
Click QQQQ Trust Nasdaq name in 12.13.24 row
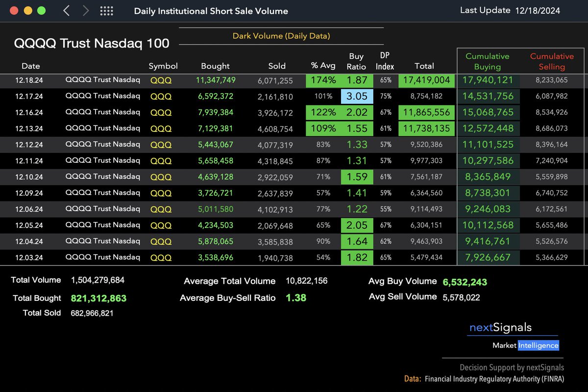pyautogui.click(x=102, y=128)
